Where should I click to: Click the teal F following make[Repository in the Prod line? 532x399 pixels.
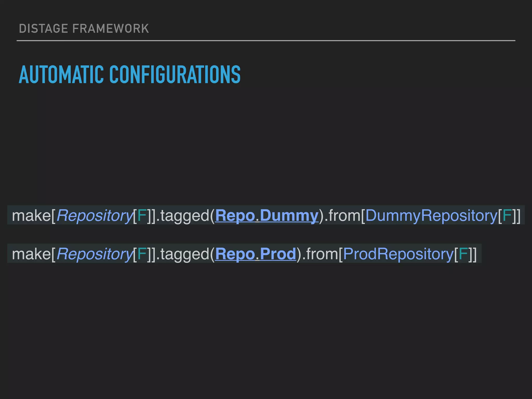pos(142,254)
